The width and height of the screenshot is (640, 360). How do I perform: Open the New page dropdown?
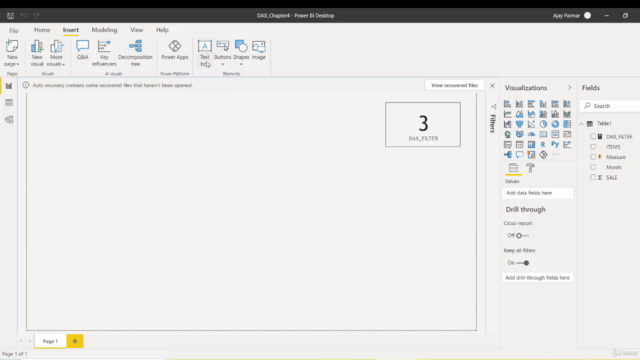tap(12, 64)
